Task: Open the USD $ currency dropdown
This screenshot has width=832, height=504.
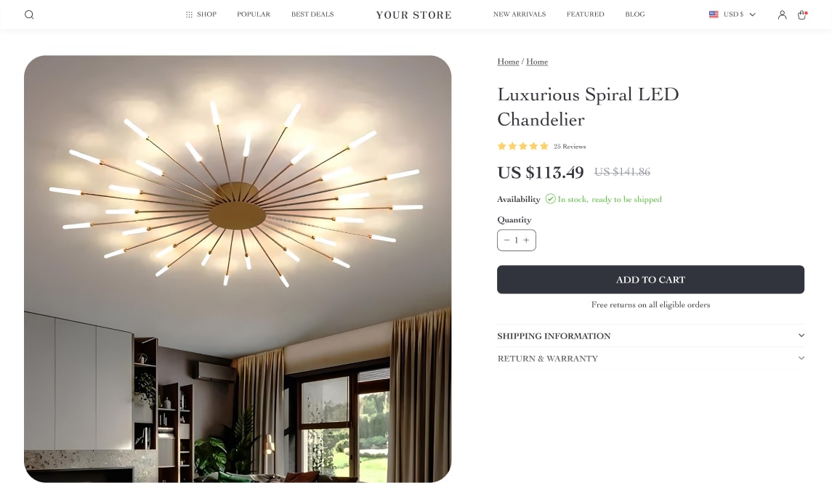Action: click(x=732, y=15)
